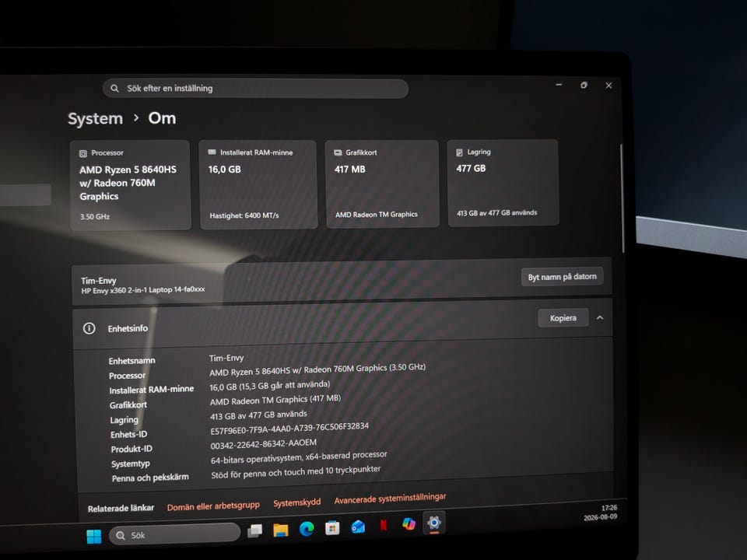Open Outlook from the taskbar

tap(358, 527)
